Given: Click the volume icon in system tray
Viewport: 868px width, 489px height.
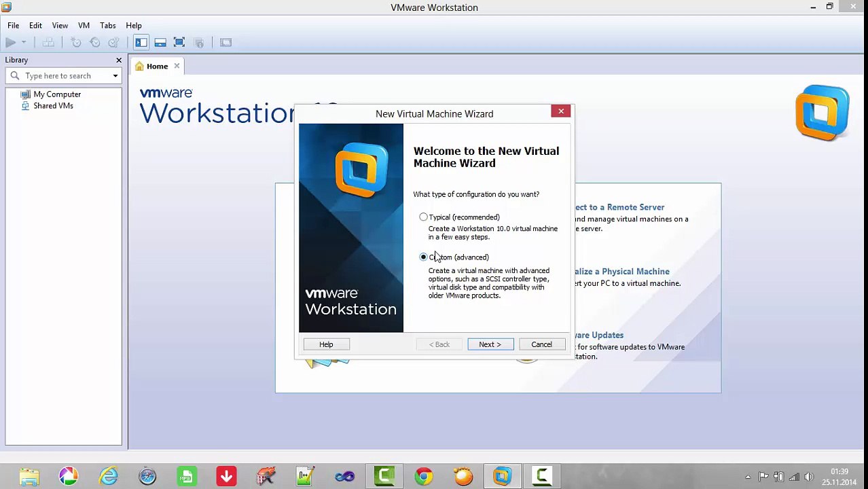Looking at the screenshot, I should (808, 477).
